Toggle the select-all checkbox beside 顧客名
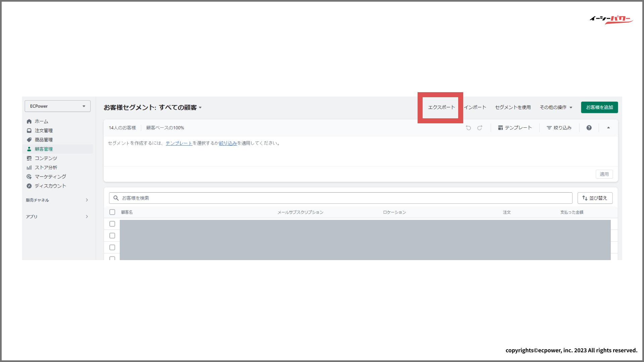Screen dimensions: 644x362 coord(112,212)
